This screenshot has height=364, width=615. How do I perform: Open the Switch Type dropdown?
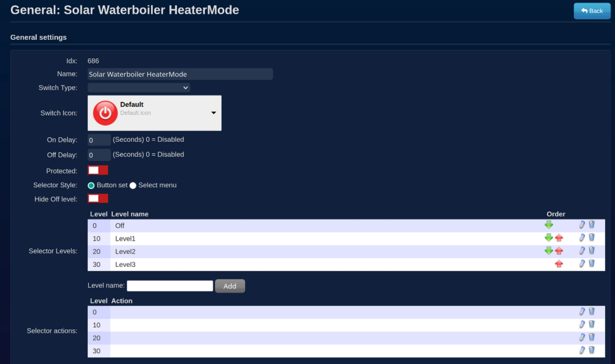pyautogui.click(x=139, y=88)
